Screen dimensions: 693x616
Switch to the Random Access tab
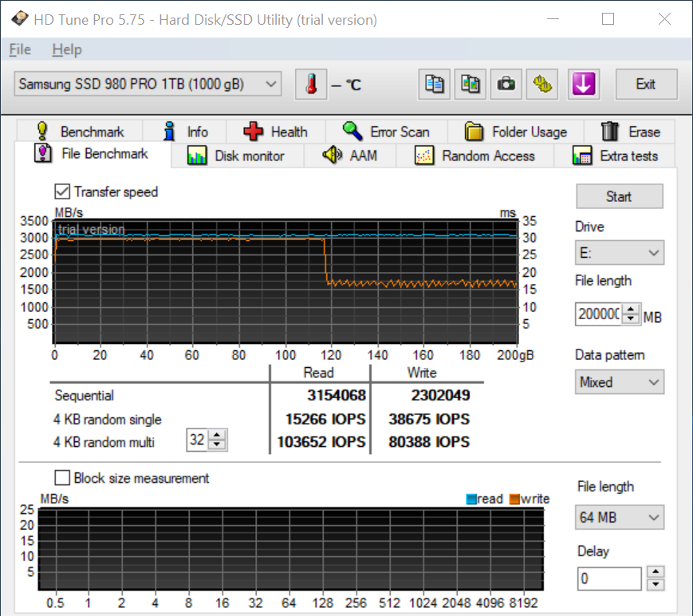click(x=476, y=156)
